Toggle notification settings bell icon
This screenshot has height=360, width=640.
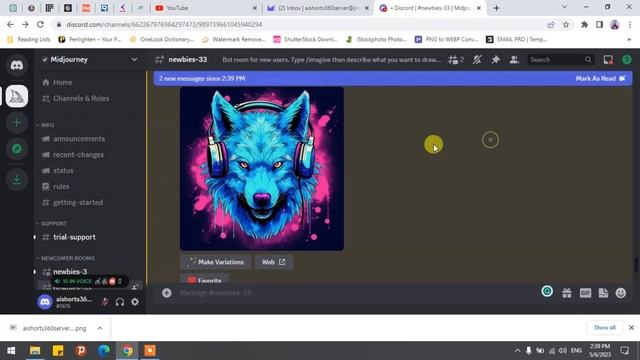pos(477,60)
